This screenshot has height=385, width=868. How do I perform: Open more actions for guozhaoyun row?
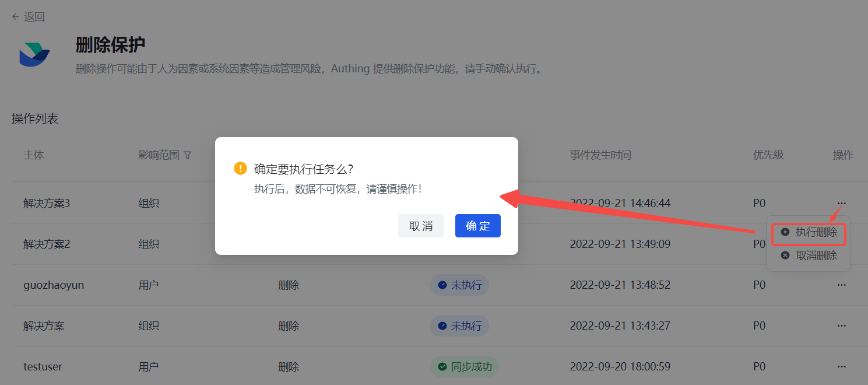(841, 285)
